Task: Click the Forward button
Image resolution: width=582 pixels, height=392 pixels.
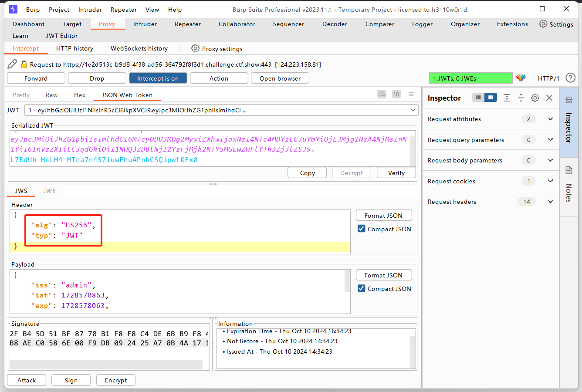Action: tap(36, 78)
